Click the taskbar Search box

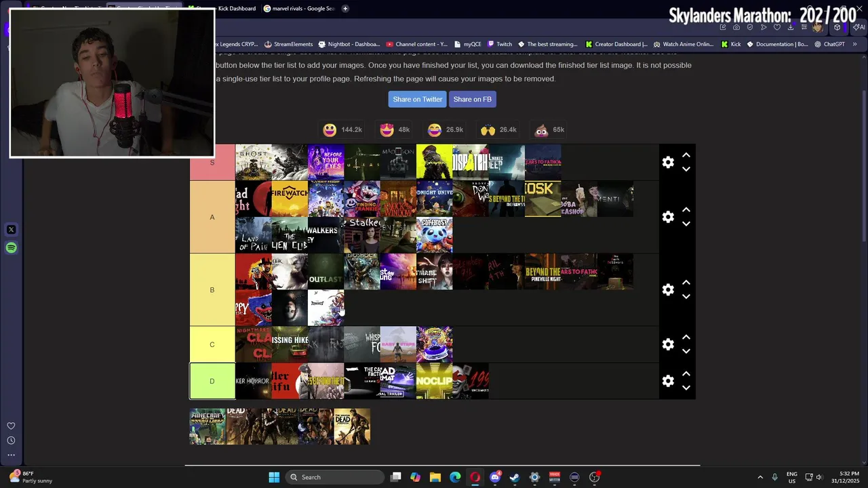click(x=334, y=477)
